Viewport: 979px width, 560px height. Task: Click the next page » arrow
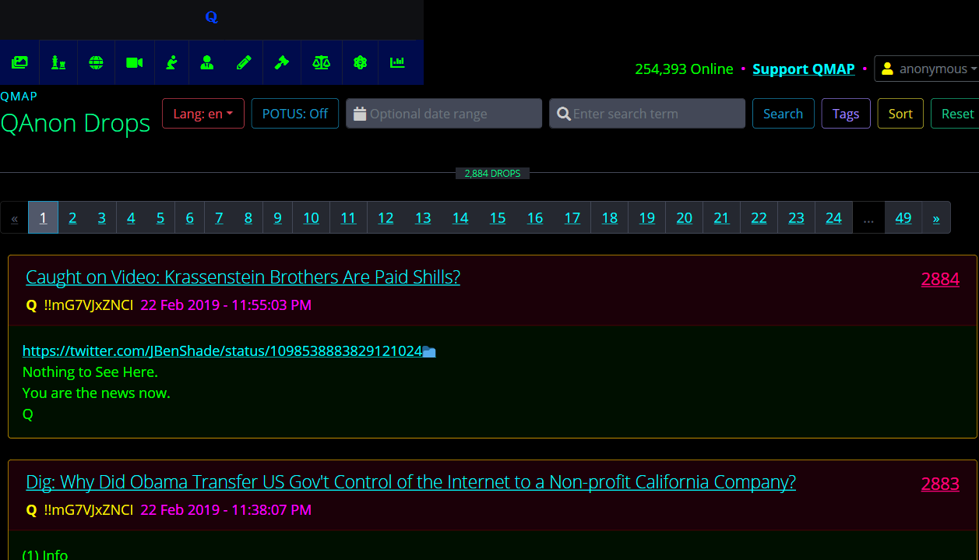(x=936, y=217)
